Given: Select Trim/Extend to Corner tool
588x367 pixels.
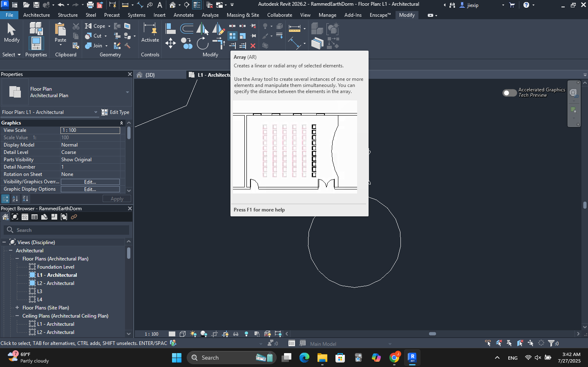Looking at the screenshot, I should 219,43.
